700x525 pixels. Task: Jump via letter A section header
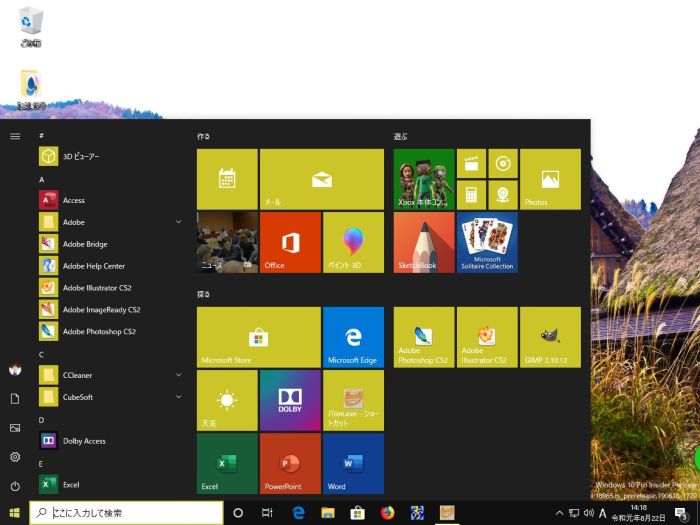click(42, 179)
